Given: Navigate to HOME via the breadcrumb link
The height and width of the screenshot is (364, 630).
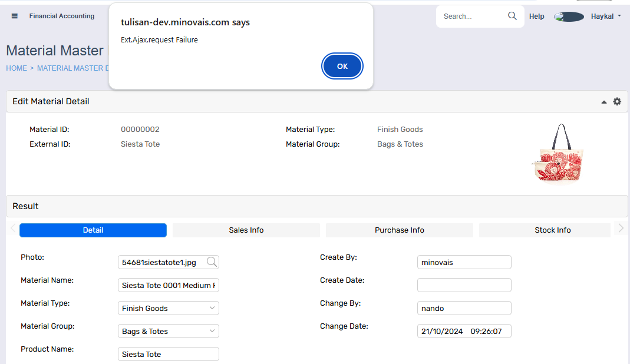Looking at the screenshot, I should coord(17,68).
